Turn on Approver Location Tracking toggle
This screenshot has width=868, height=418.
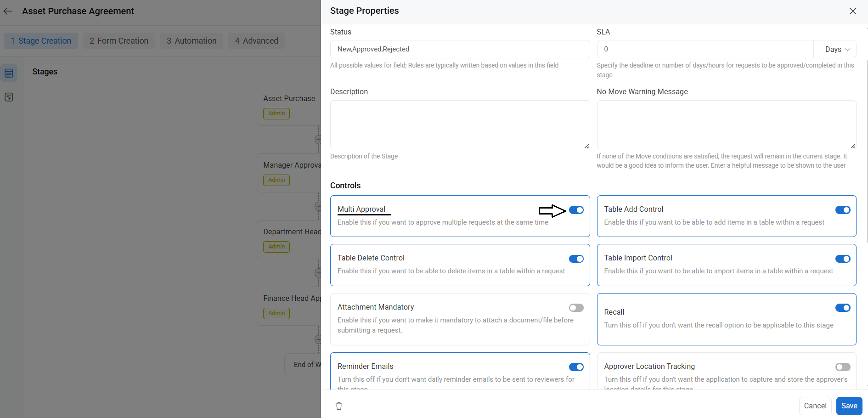click(842, 367)
